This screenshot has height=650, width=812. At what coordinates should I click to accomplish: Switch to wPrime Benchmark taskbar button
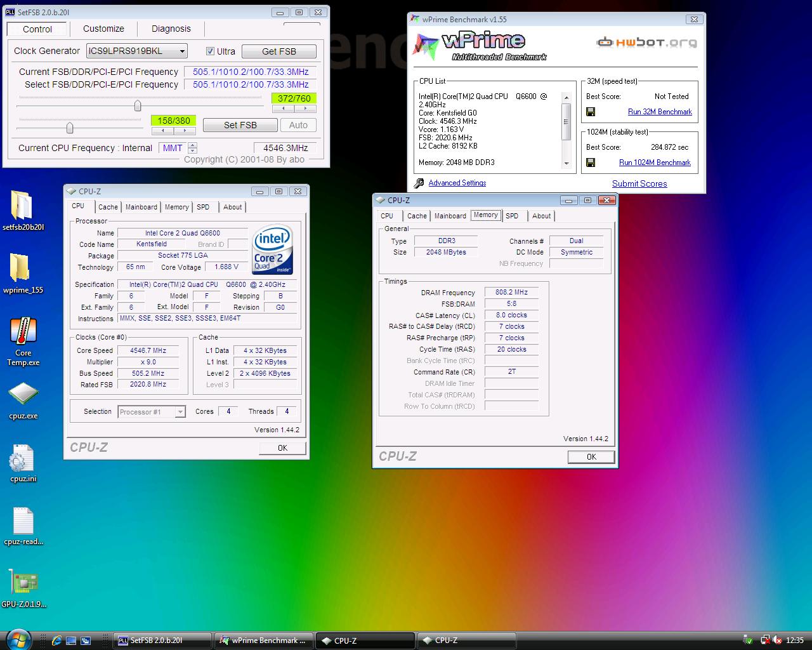click(x=263, y=640)
